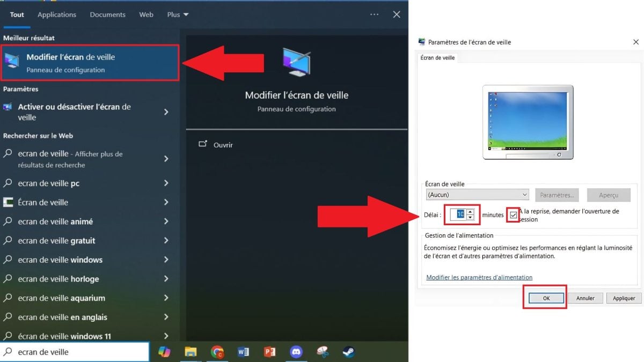This screenshot has width=644, height=362.
Task: Select the 'ecran de veille en anglais' suggestion
Action: [x=63, y=317]
